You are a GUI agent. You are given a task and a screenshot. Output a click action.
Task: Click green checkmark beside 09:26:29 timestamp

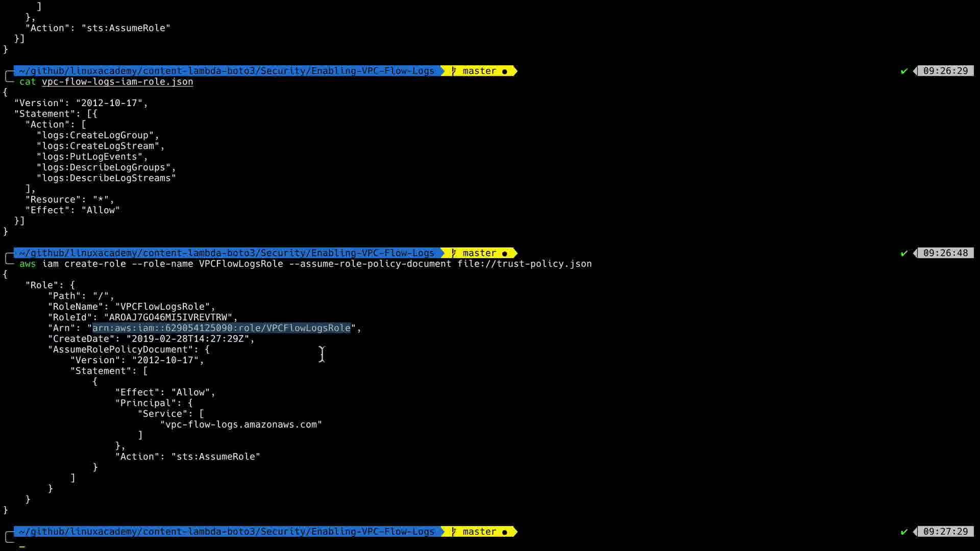pos(904,71)
